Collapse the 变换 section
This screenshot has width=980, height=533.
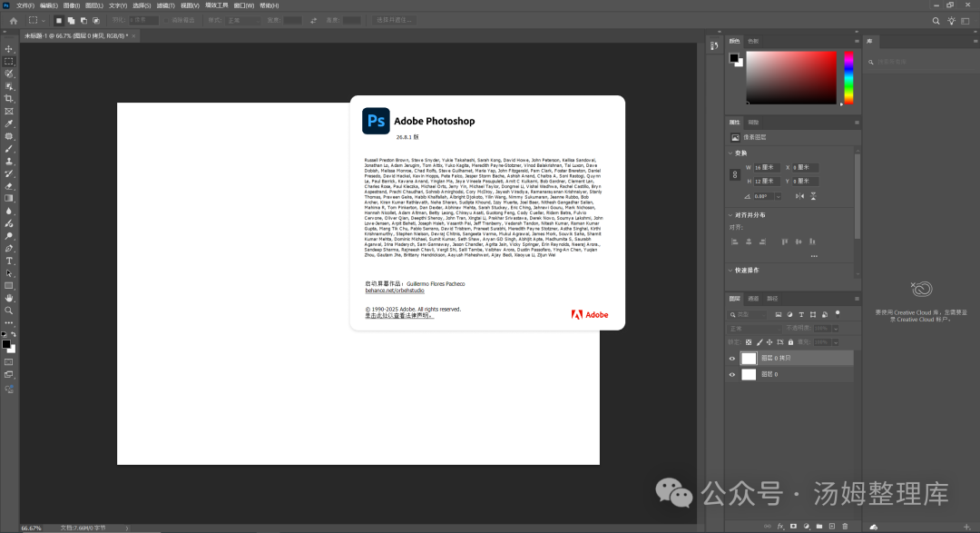[x=730, y=153]
